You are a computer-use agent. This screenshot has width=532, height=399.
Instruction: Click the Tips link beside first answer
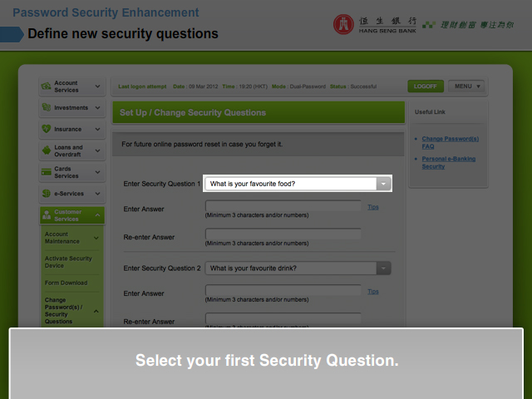373,207
